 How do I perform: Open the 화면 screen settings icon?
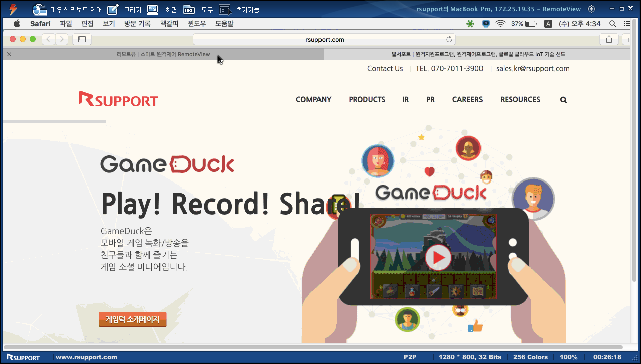(153, 9)
